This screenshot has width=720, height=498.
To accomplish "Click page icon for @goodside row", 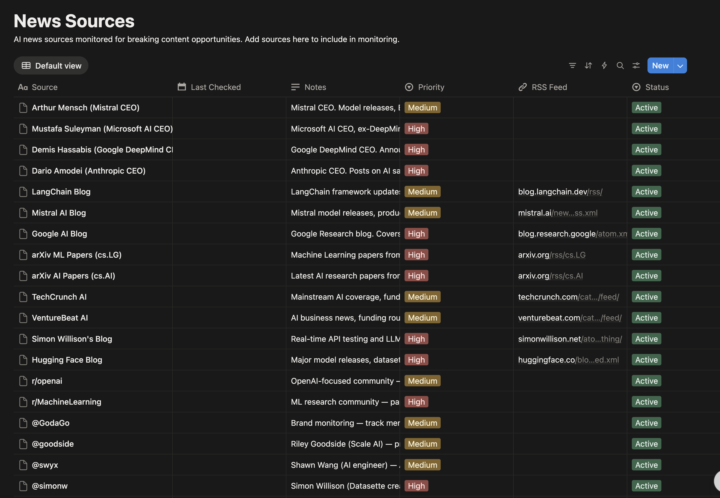I will [23, 444].
